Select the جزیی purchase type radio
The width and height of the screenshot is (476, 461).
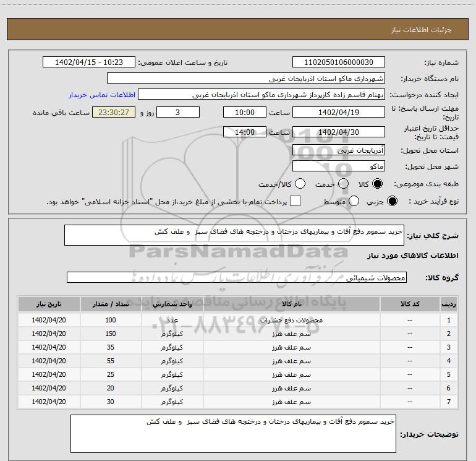click(392, 201)
